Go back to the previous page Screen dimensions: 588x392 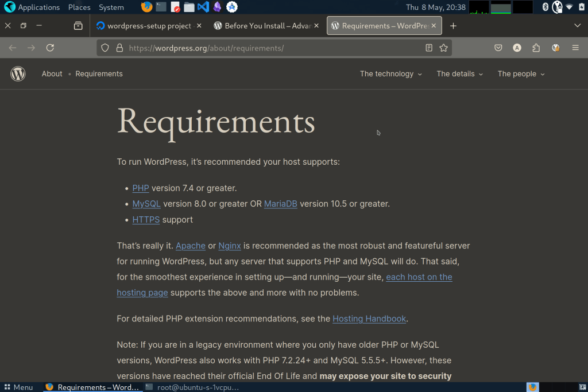coord(13,48)
